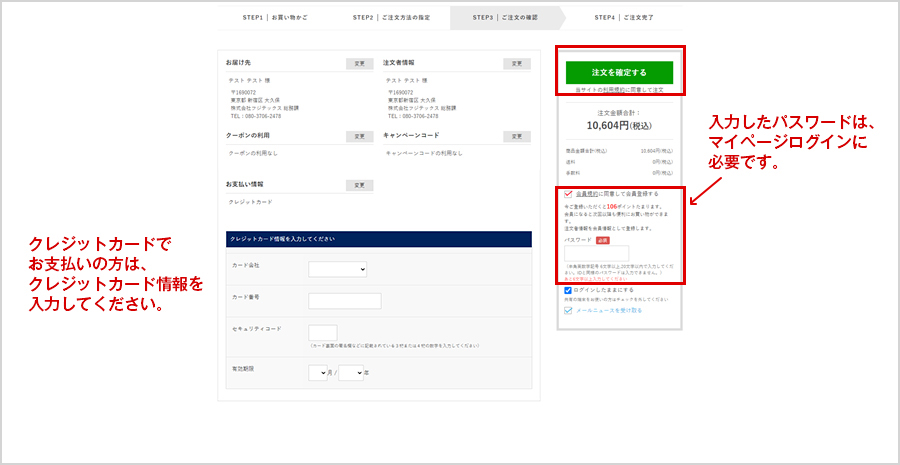
Task: Click 変更 button for お支払い情報
Action: tap(359, 185)
